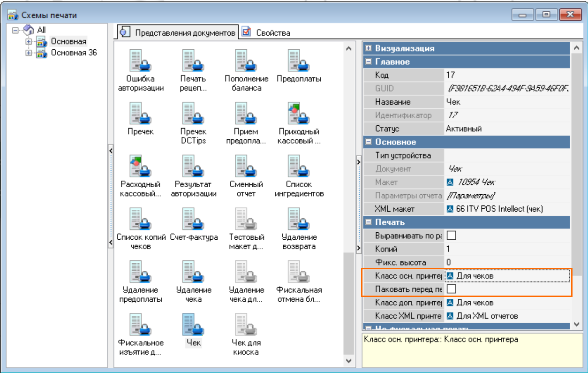
Task: Expand the Основная 36 tree node
Action: coord(29,53)
